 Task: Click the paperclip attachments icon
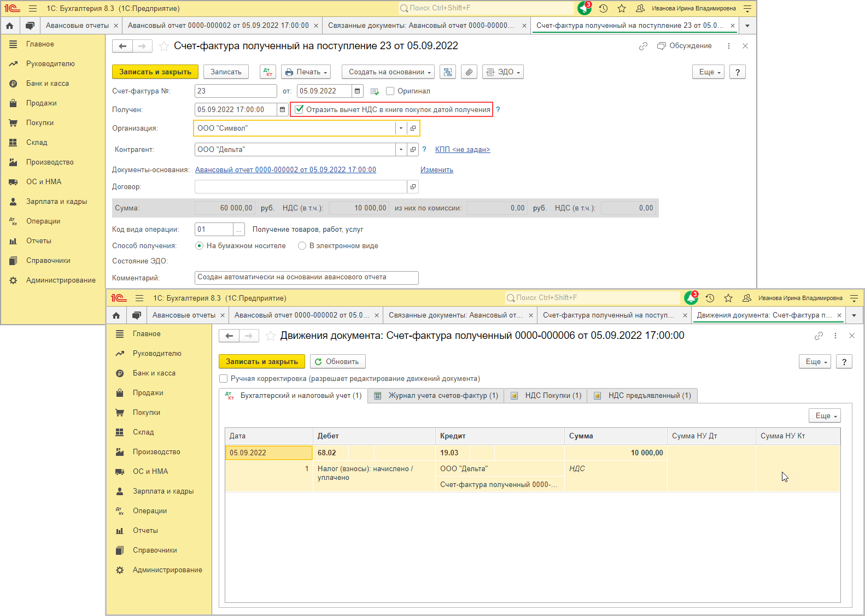[x=469, y=72]
